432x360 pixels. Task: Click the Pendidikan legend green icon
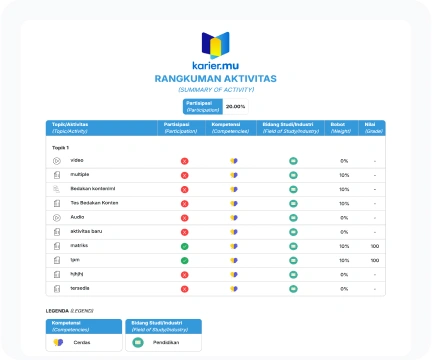[138, 342]
